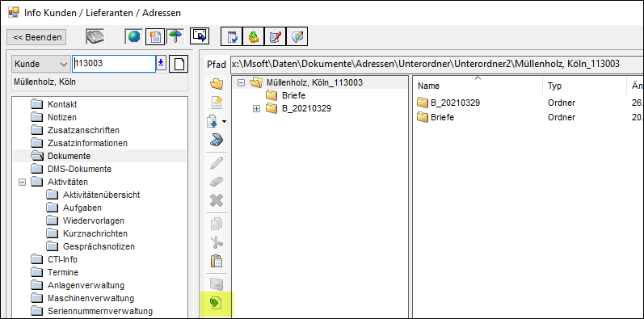The width and height of the screenshot is (644, 319).
Task: Click the copy pages icon
Action: click(217, 224)
